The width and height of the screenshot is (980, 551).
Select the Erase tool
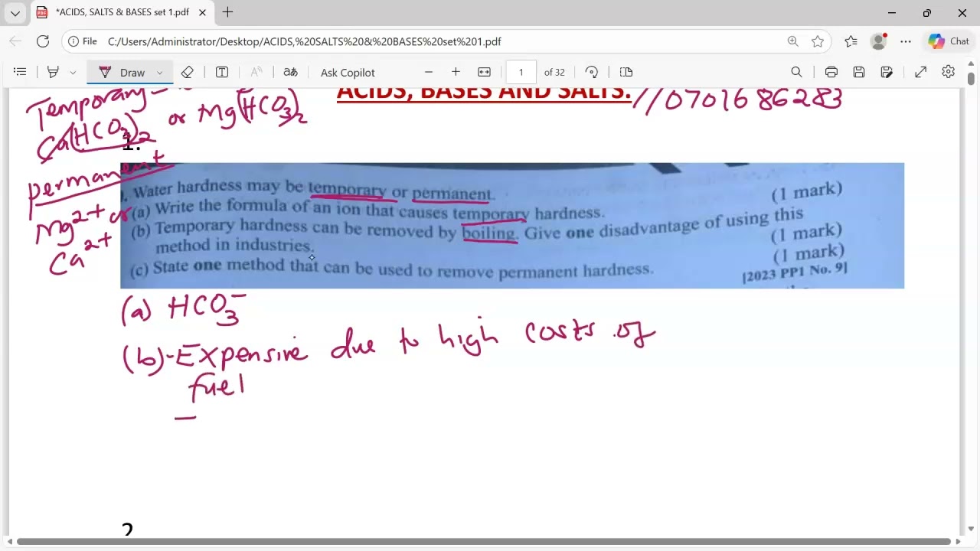click(188, 72)
